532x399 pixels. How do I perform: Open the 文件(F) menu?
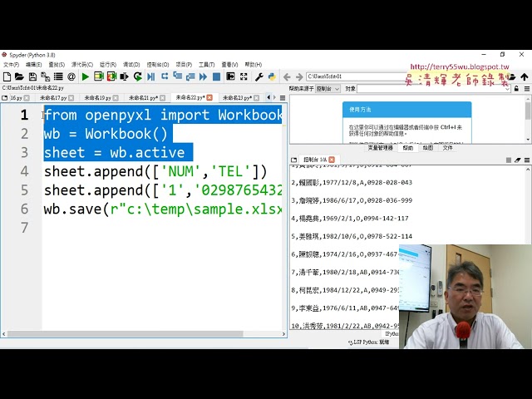point(11,65)
